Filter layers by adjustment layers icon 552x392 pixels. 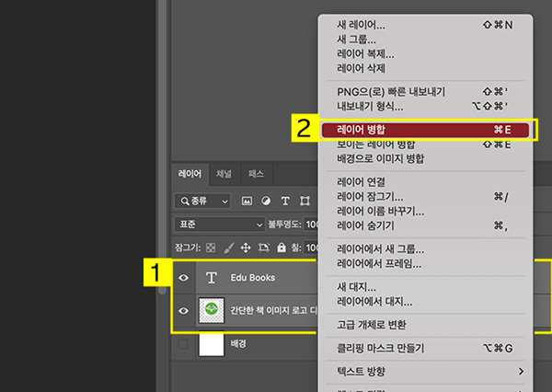(266, 202)
